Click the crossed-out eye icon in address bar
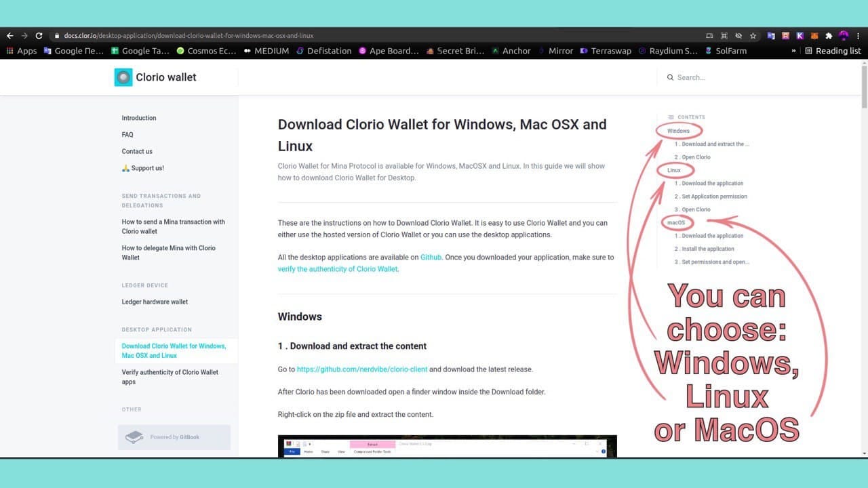Viewport: 868px width, 488px height. point(738,36)
